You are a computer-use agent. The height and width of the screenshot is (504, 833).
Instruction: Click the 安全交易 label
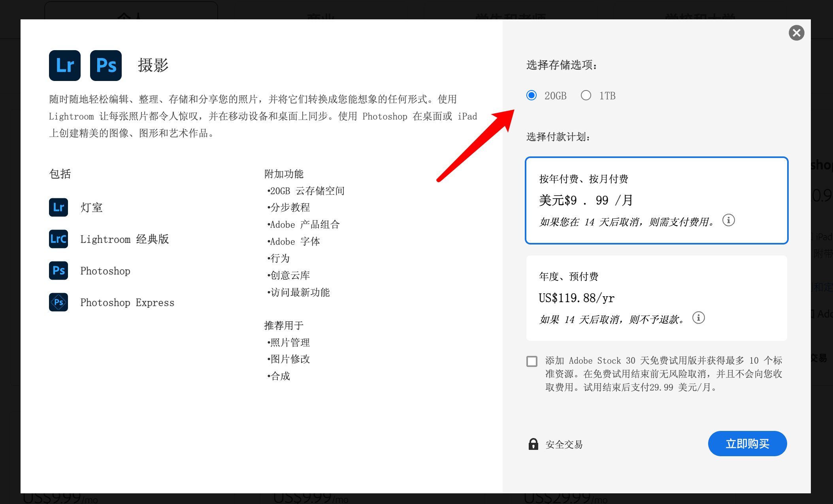(564, 444)
